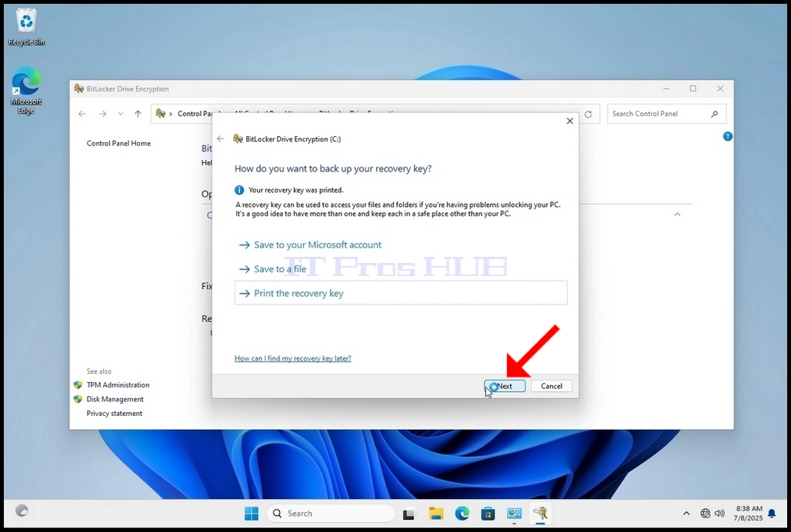The image size is (791, 532).
Task: Show hidden system tray icons
Action: [686, 514]
